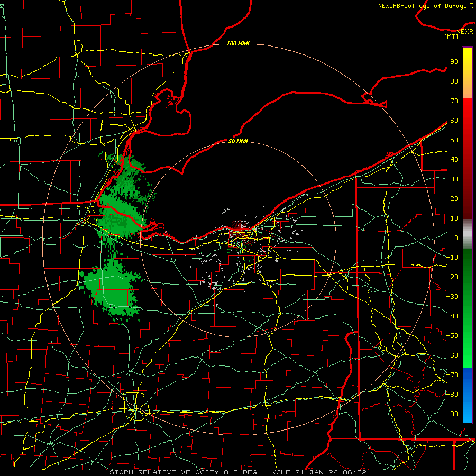Click the 30 value on the velocity scale
476x476 pixels.
454,179
